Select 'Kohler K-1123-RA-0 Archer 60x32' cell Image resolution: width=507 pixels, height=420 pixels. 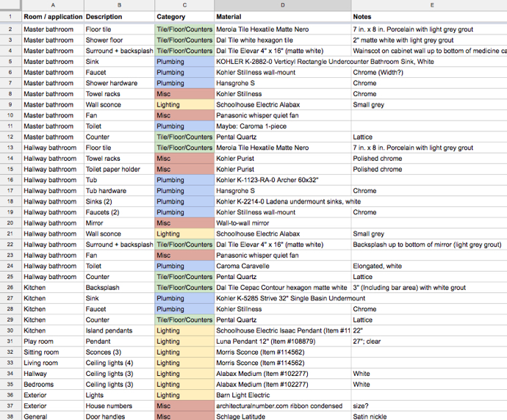click(x=283, y=180)
